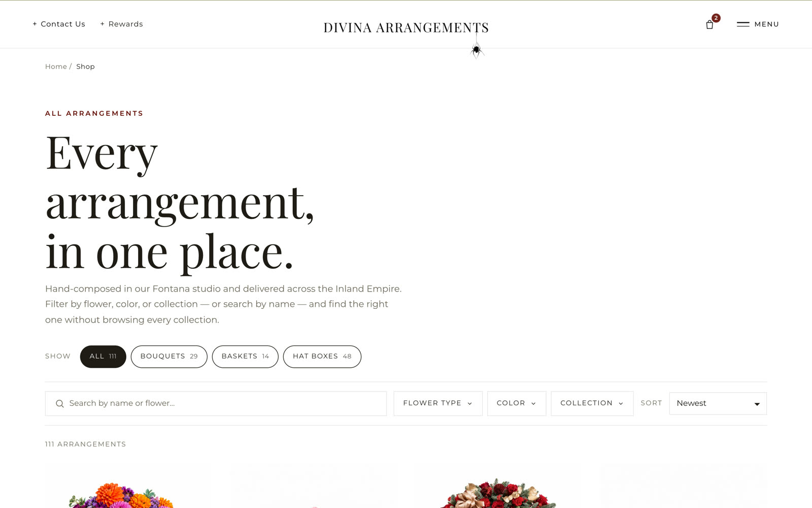Open the Rewards link
Screen dimensions: 812x508
click(x=121, y=24)
